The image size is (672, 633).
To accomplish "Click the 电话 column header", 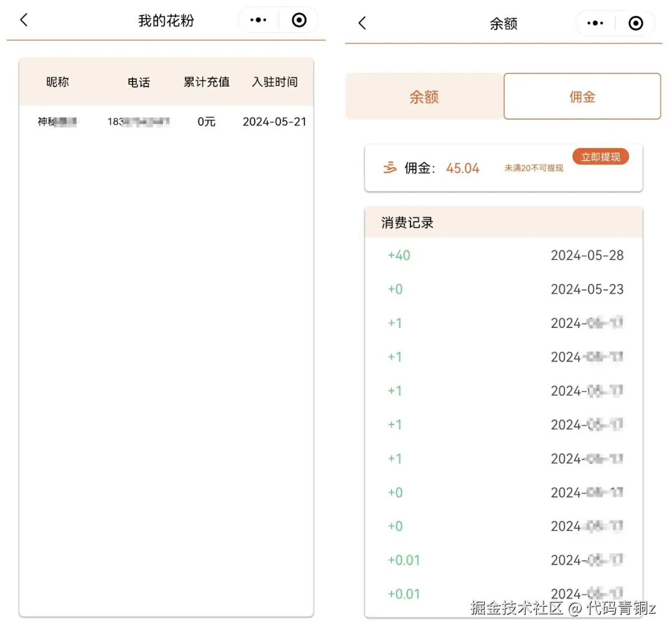I will [138, 82].
